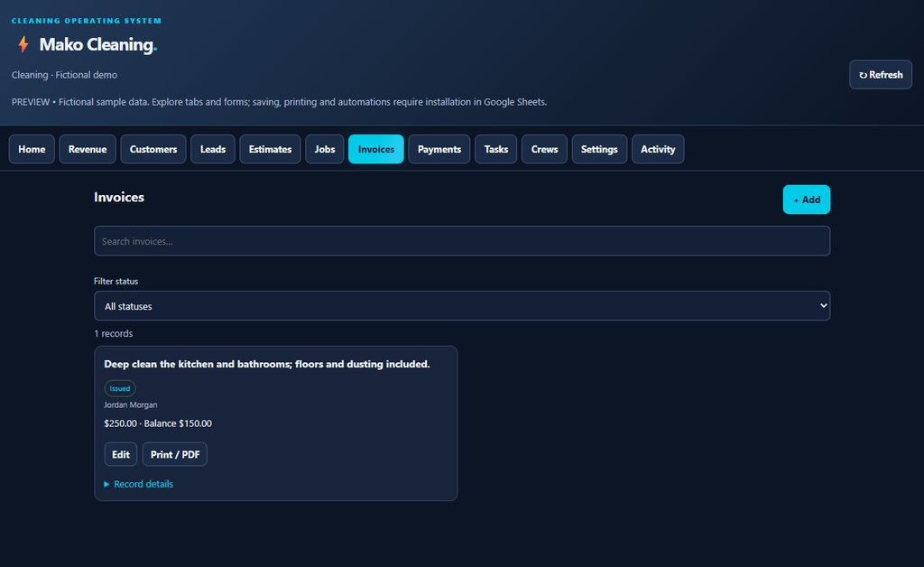Open the Revenue tab
This screenshot has width=924, height=567.
click(x=88, y=149)
